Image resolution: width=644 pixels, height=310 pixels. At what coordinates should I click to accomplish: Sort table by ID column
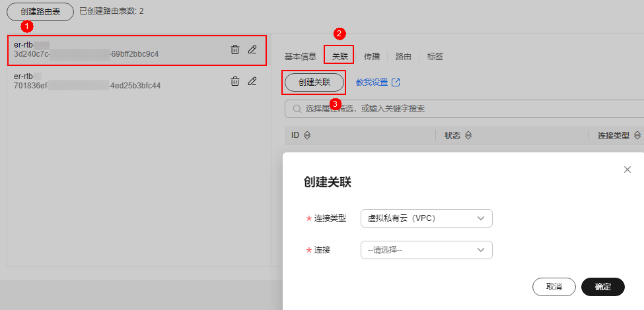coord(306,136)
